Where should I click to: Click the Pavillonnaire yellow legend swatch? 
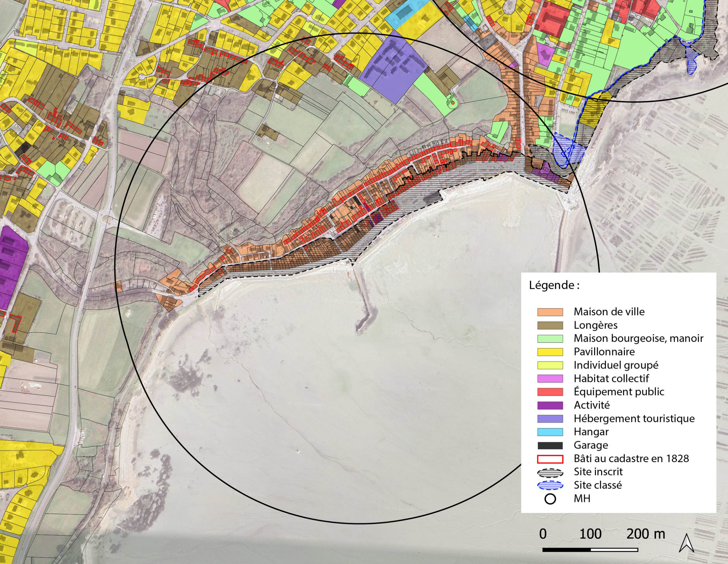pyautogui.click(x=550, y=352)
